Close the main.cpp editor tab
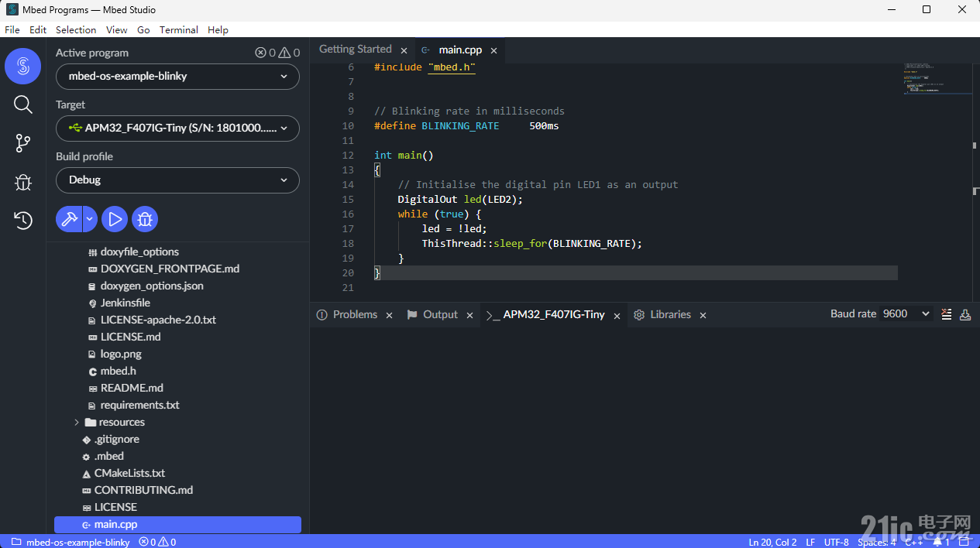 pos(493,50)
